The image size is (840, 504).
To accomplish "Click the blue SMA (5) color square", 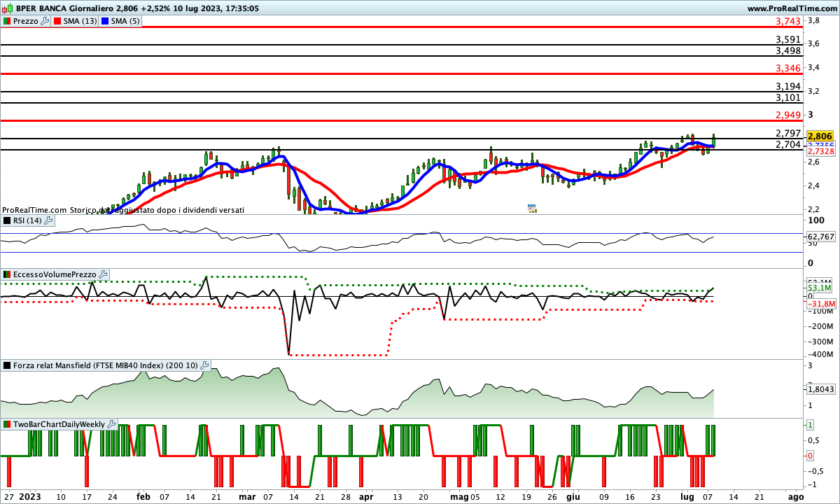I will tap(106, 21).
